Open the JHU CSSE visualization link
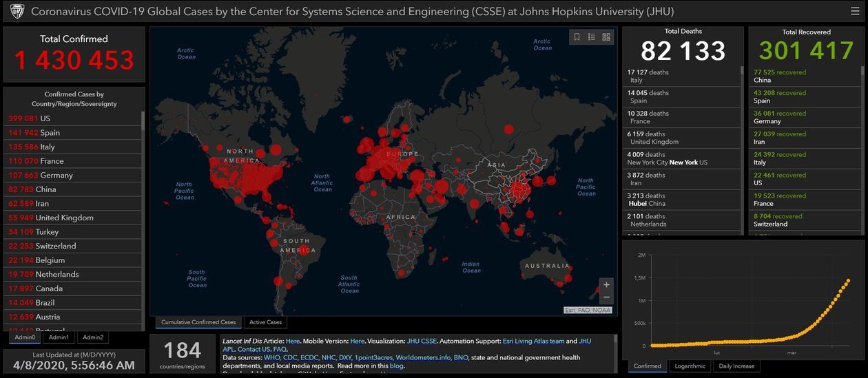 (x=420, y=341)
